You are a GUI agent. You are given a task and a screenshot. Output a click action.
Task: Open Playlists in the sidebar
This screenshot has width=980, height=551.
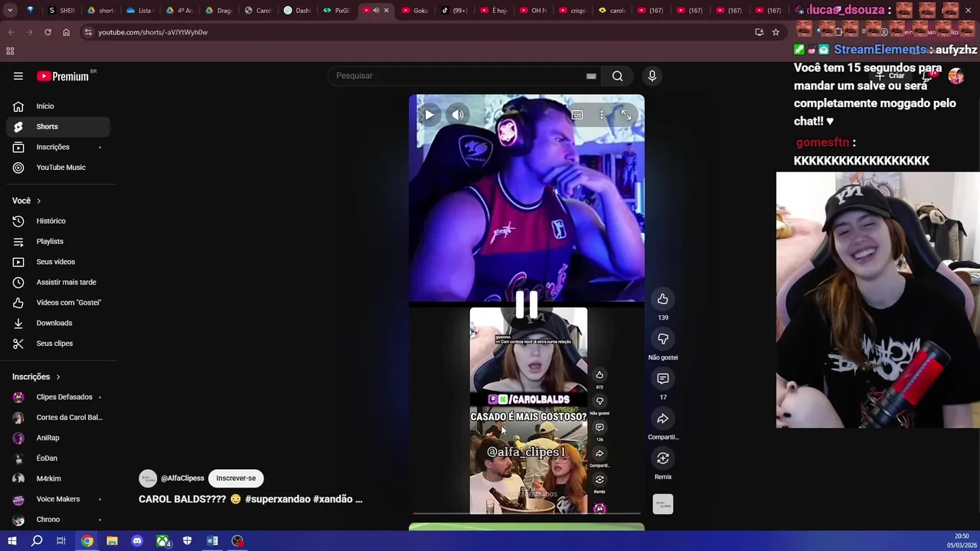click(57, 241)
